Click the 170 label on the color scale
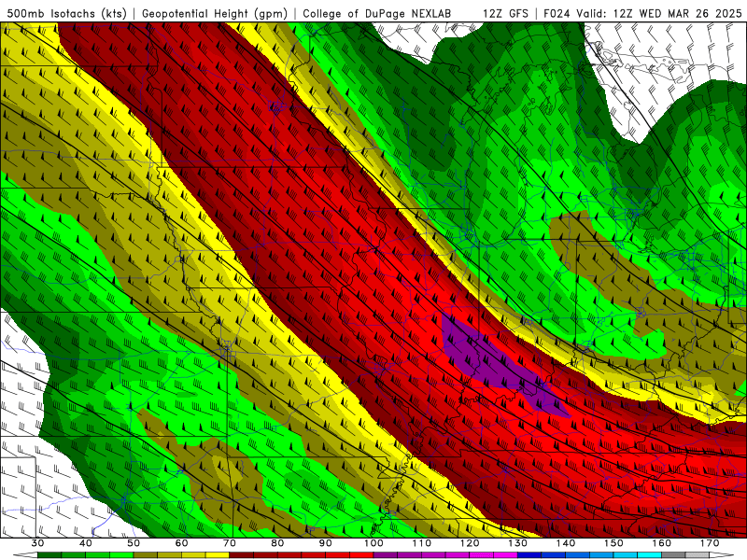Image resolution: width=747 pixels, height=560 pixels. point(710,543)
